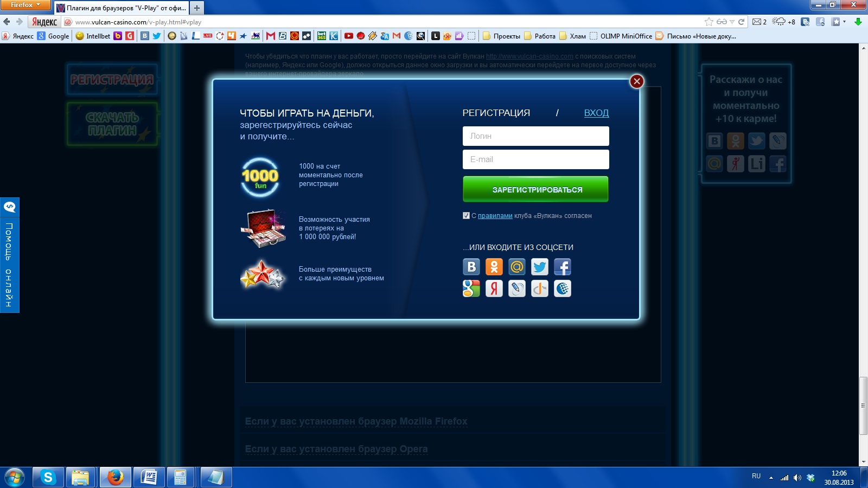
Task: Expand the Opera browser instructions section
Action: 336,449
